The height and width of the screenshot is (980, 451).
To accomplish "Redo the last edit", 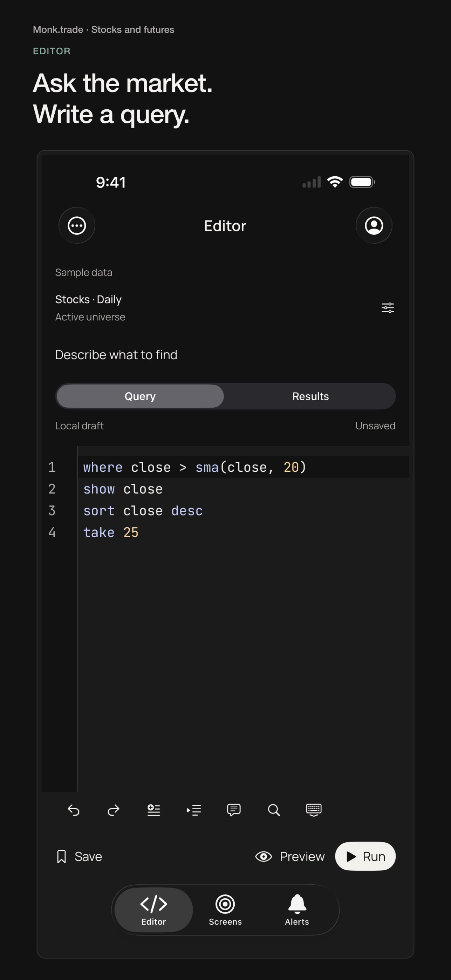I will (113, 810).
